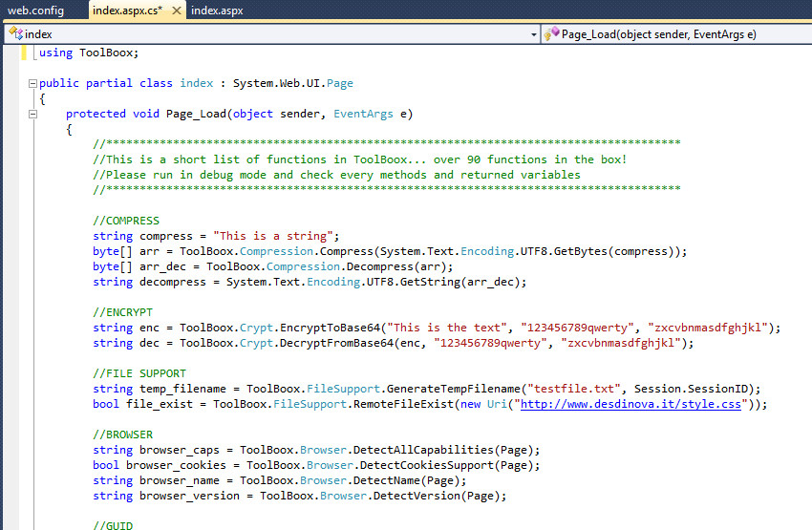Viewport: 812px width, 530px height.
Task: Place cursor on the //COMPRESS comment
Action: tap(126, 221)
